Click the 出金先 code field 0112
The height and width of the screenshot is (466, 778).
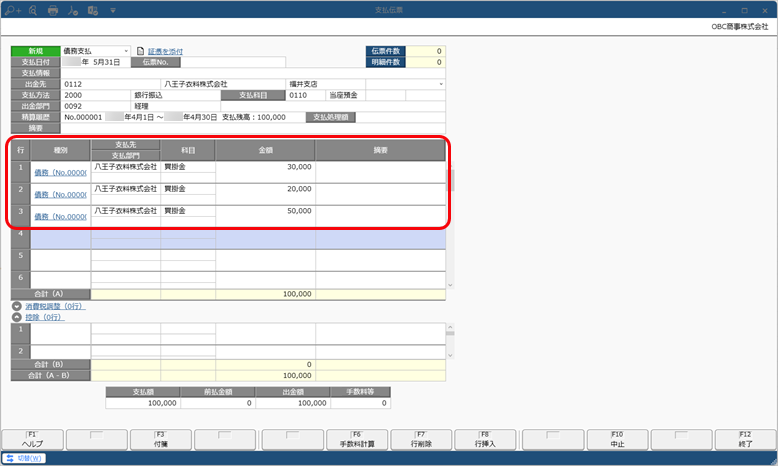pos(110,84)
